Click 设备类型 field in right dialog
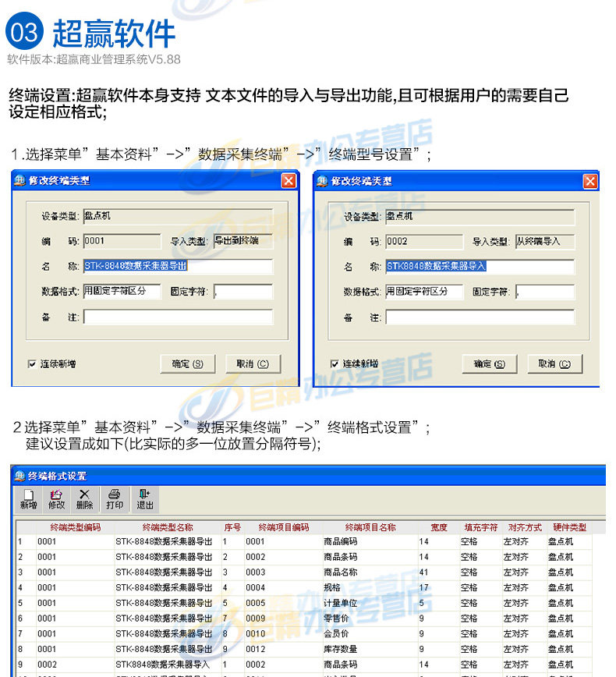 [480, 216]
